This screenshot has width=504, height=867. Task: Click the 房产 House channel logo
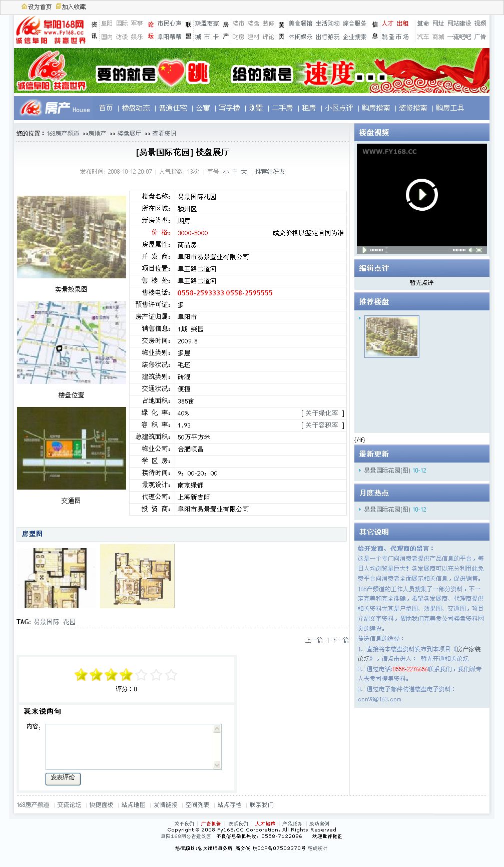[55, 108]
